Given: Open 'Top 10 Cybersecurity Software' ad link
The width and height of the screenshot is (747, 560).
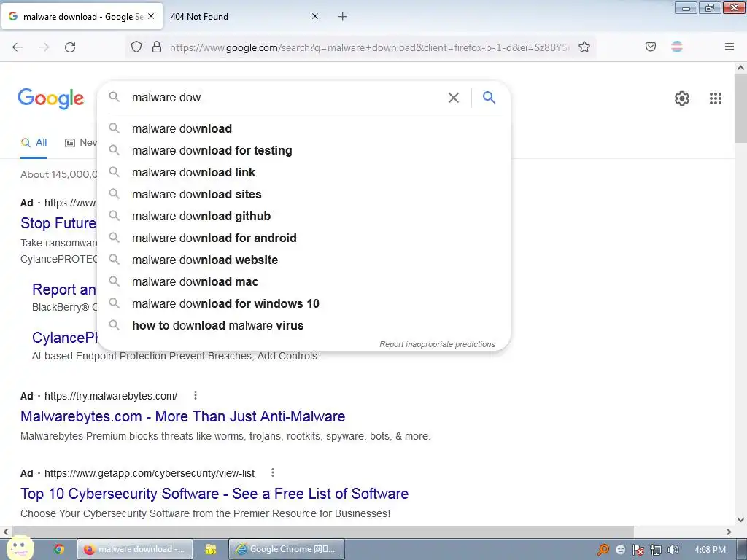Looking at the screenshot, I should pos(214,494).
